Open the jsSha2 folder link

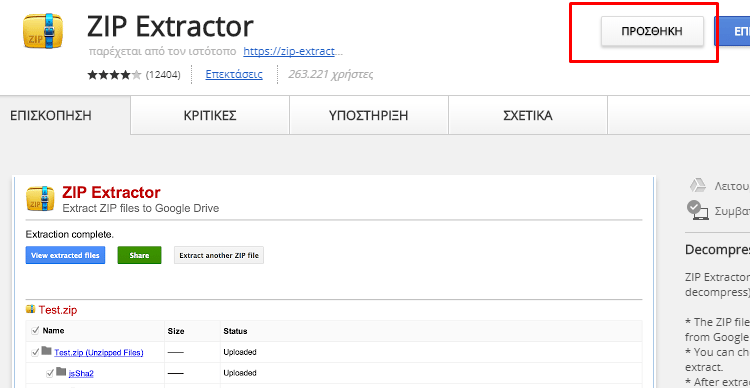pos(81,373)
